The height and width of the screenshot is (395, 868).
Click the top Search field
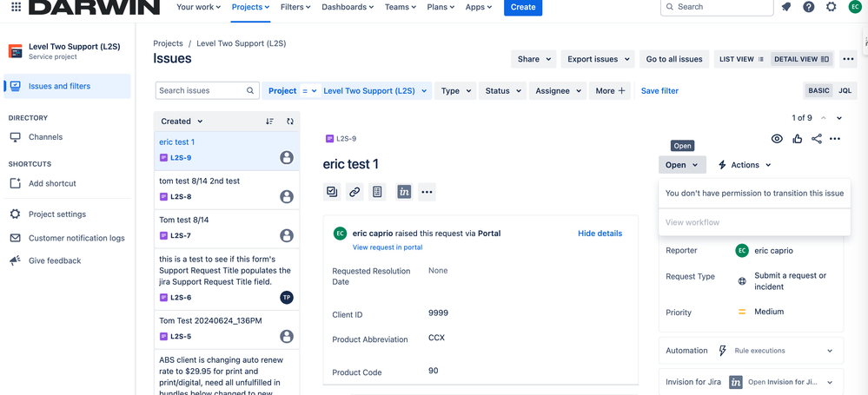click(717, 7)
